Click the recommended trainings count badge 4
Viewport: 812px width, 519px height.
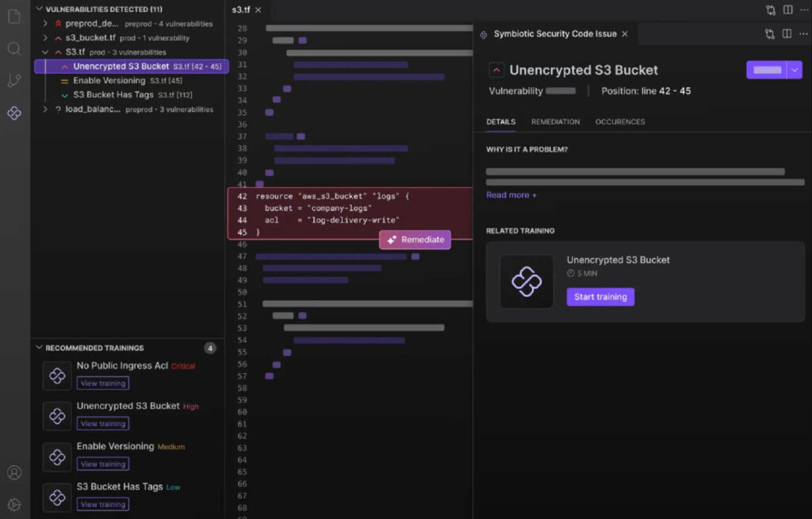click(209, 348)
